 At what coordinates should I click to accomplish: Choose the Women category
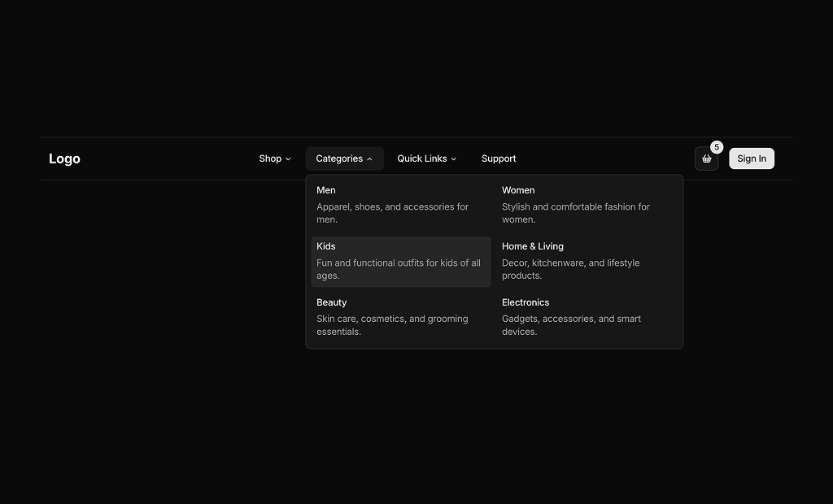coord(518,190)
